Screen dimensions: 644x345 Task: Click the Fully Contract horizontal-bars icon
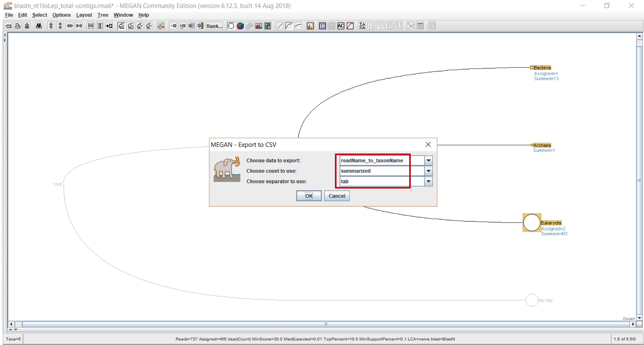coord(91,26)
